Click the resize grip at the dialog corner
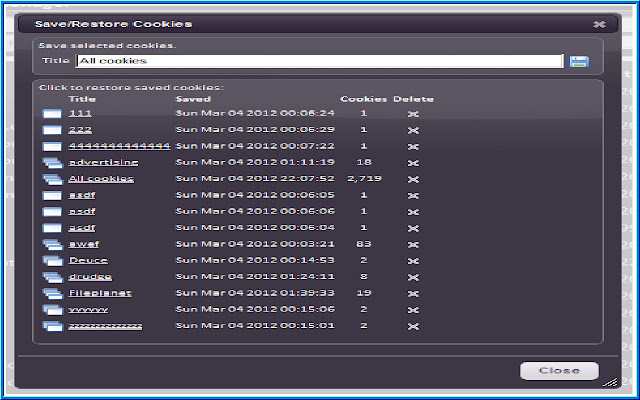This screenshot has height=400, width=640. (x=611, y=382)
